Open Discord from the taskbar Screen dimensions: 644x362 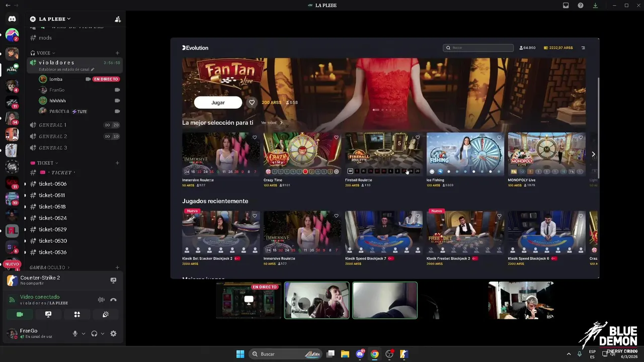[x=360, y=354]
